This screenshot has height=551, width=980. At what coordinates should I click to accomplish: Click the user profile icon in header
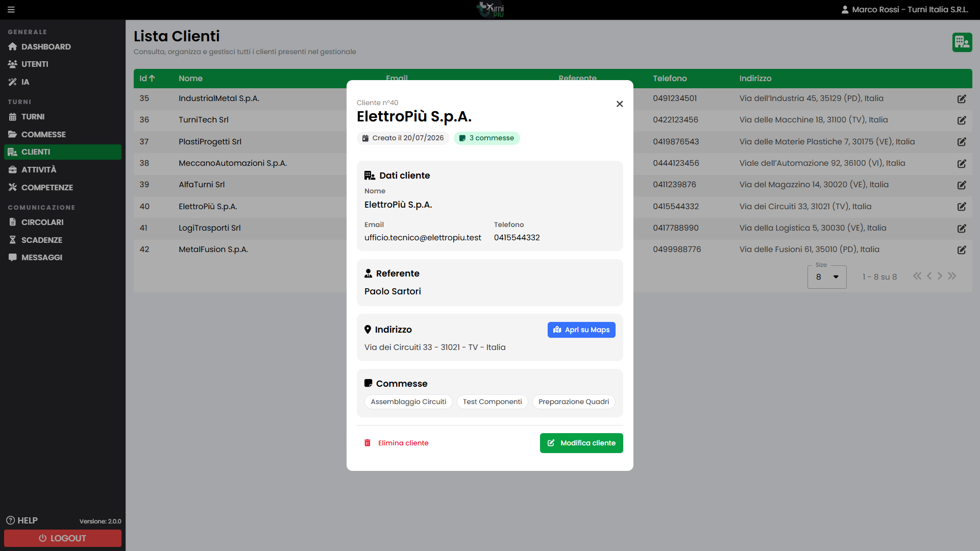click(x=845, y=10)
